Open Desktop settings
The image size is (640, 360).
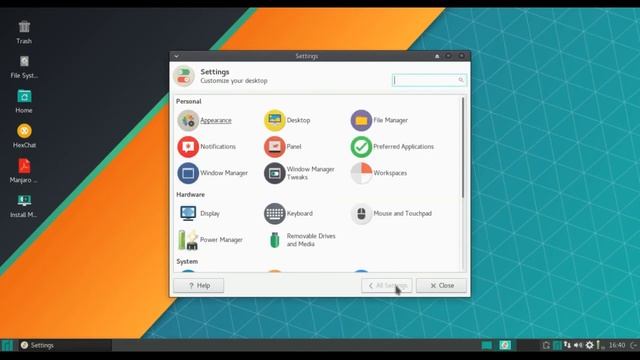[x=288, y=120]
